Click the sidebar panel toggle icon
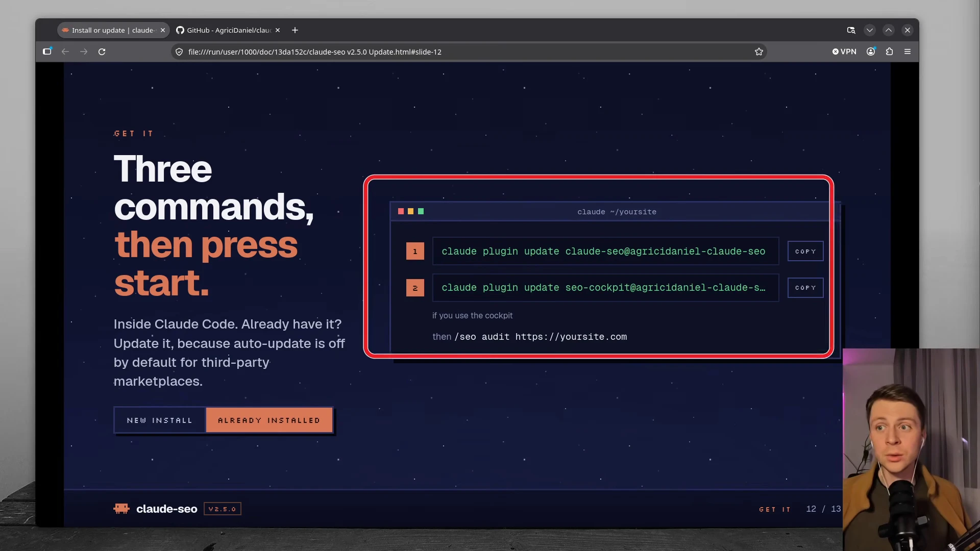Screen dimensions: 980x551 click(47, 52)
